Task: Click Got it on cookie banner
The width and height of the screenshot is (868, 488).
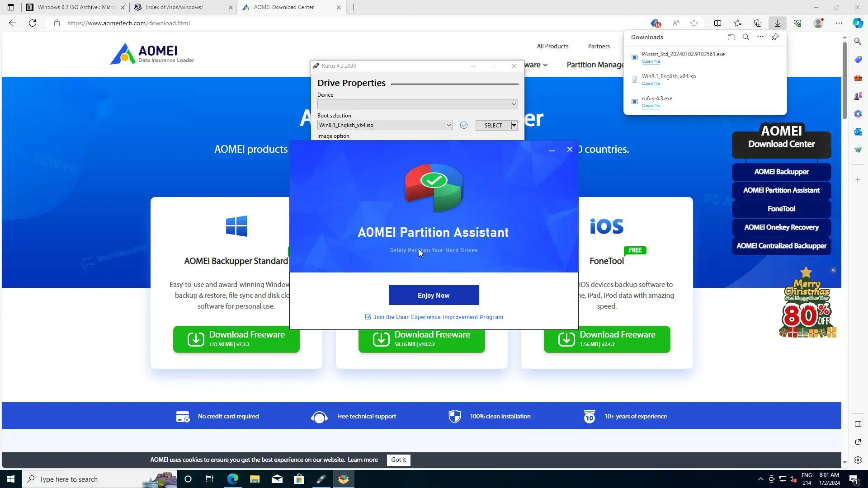Action: pos(398,460)
